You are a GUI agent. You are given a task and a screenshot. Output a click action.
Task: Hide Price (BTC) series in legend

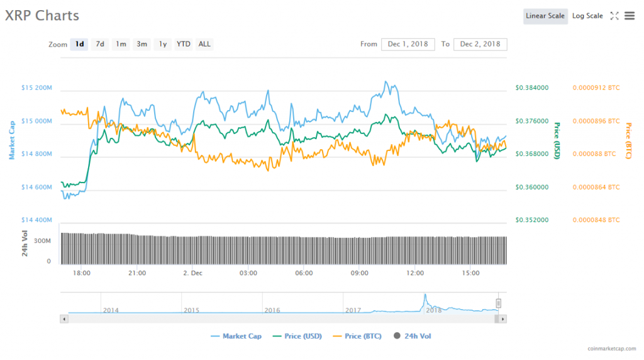357,336
